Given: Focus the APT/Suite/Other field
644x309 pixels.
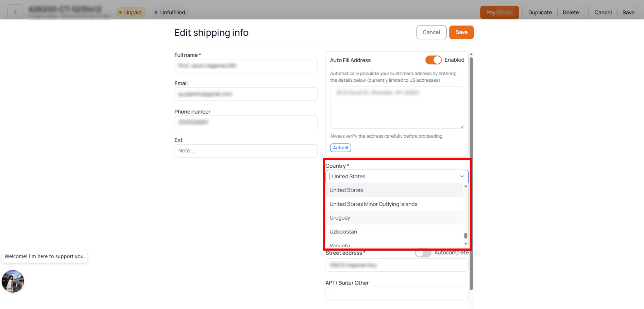Looking at the screenshot, I should (397, 294).
